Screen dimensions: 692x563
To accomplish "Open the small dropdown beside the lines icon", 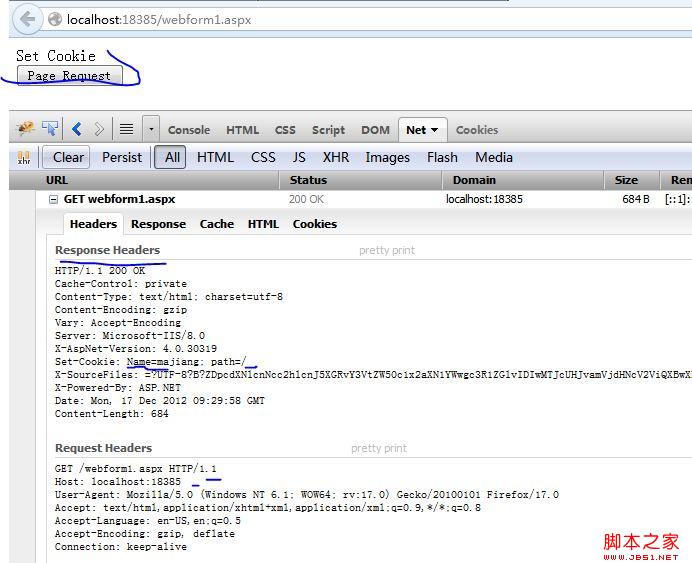I will click(151, 129).
